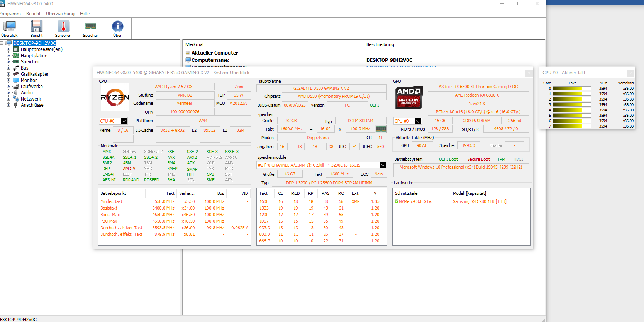The width and height of the screenshot is (644, 322).
Task: Select the Laufwerke tree label
Action: click(32, 87)
